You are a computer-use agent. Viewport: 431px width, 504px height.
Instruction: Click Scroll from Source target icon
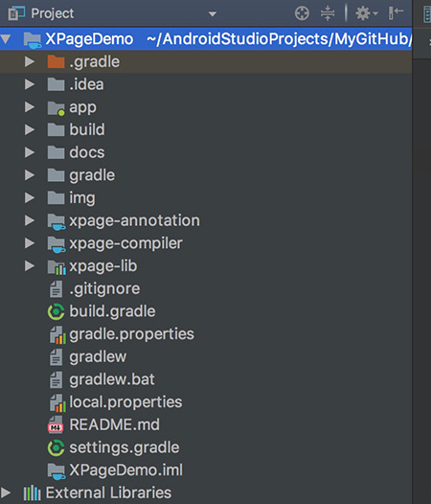(x=302, y=13)
